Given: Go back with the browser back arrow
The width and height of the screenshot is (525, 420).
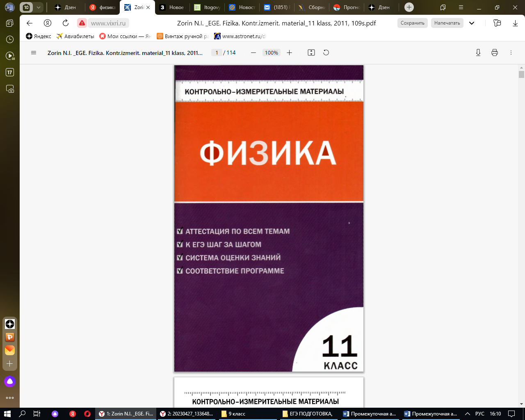Looking at the screenshot, I should point(30,23).
